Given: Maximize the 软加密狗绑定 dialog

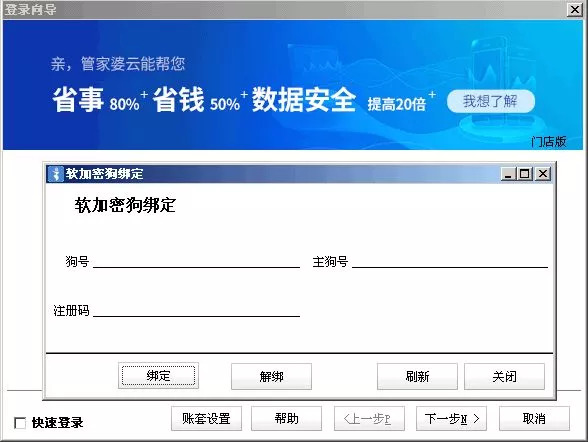Looking at the screenshot, I should [525, 174].
